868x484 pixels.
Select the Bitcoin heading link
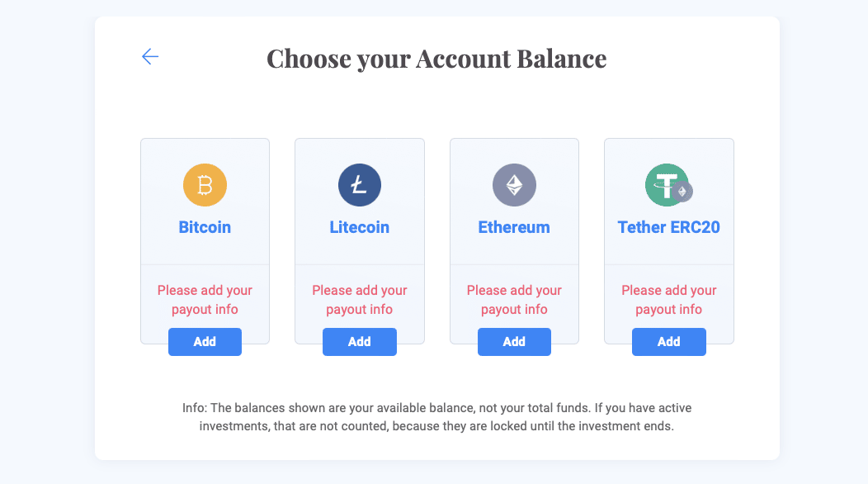point(205,227)
